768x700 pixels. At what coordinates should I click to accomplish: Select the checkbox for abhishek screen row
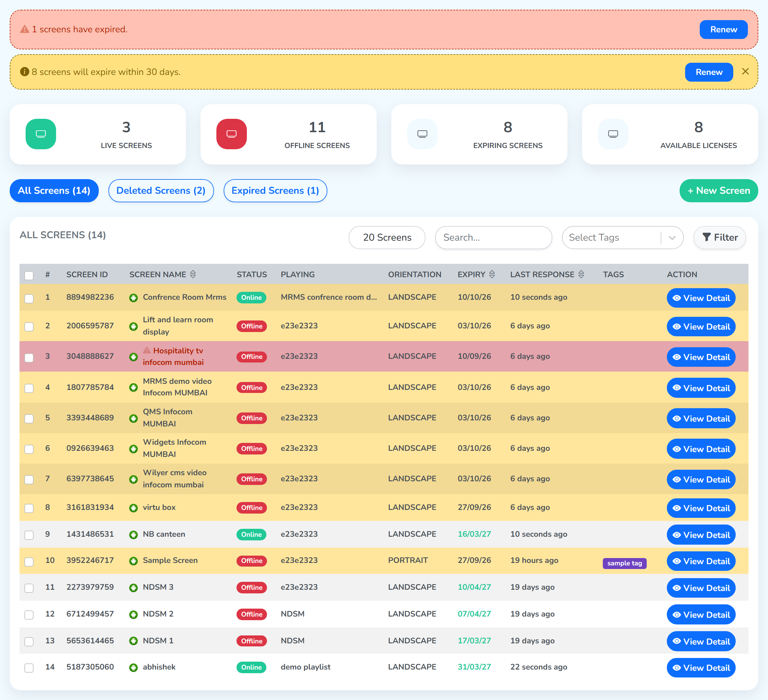coord(29,668)
